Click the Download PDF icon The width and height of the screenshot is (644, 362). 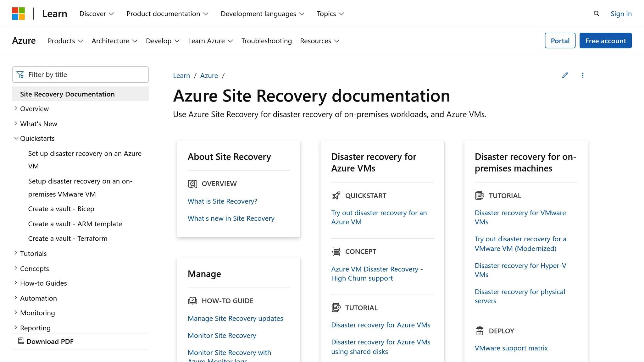tap(21, 341)
